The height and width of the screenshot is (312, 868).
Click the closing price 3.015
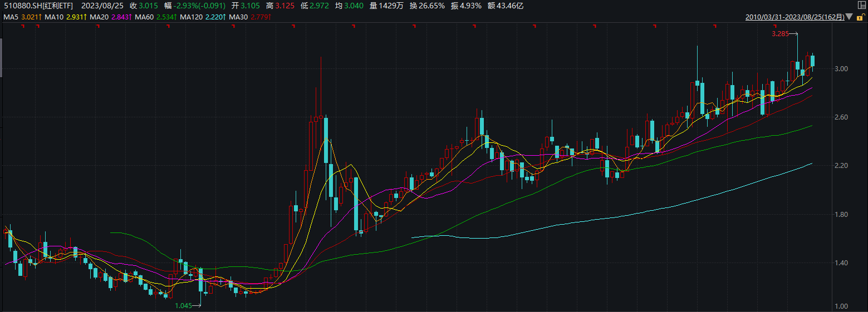coord(148,6)
